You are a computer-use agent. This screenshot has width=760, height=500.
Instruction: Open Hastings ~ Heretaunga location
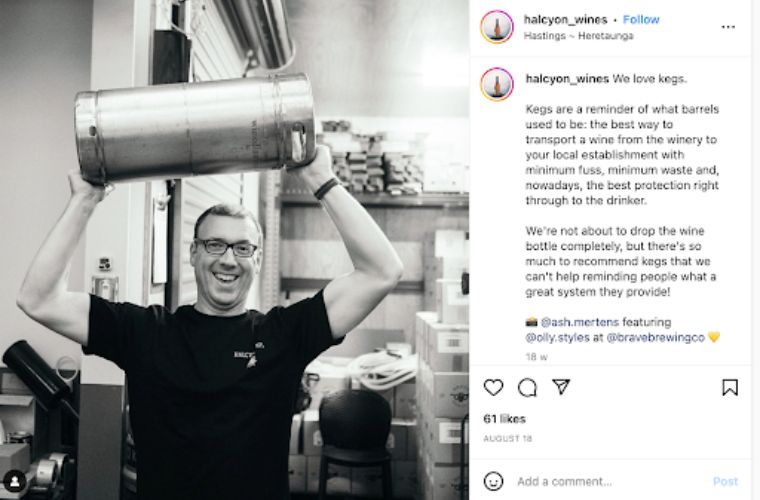pos(578,36)
